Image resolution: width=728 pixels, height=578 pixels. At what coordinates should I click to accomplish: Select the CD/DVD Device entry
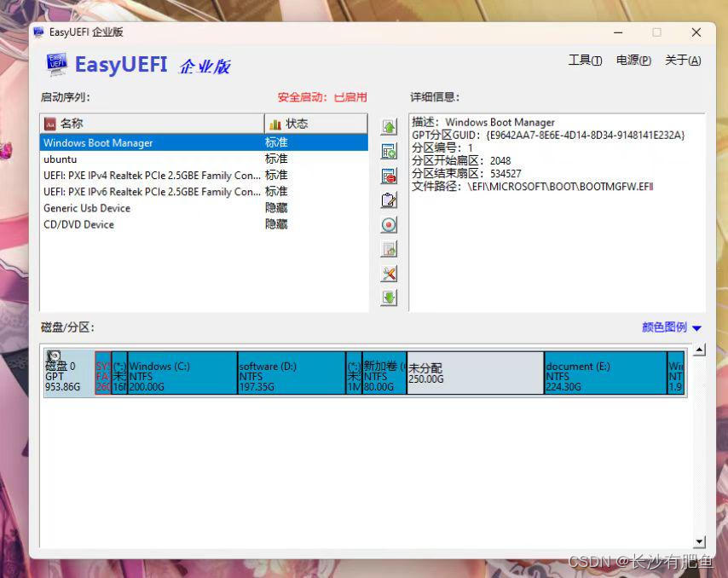204,224
